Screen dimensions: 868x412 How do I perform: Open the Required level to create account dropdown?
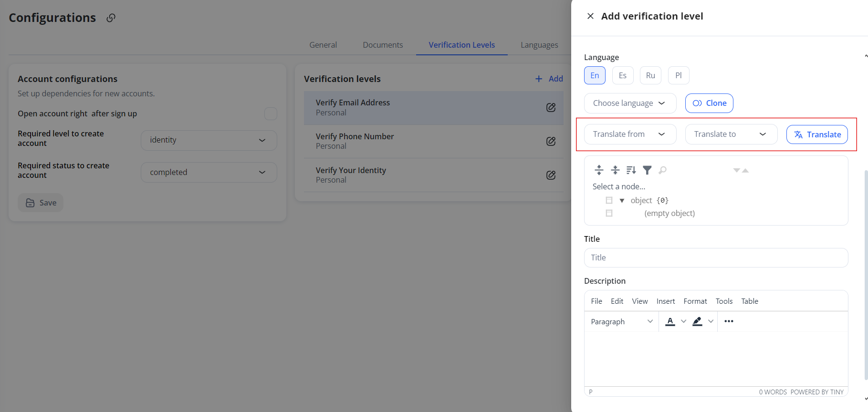click(209, 140)
